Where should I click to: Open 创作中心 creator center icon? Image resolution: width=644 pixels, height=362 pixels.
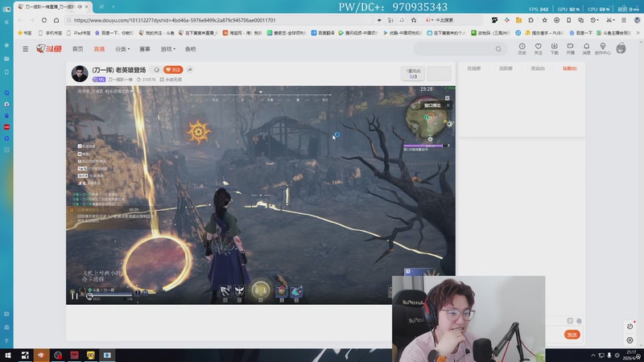pos(602,48)
